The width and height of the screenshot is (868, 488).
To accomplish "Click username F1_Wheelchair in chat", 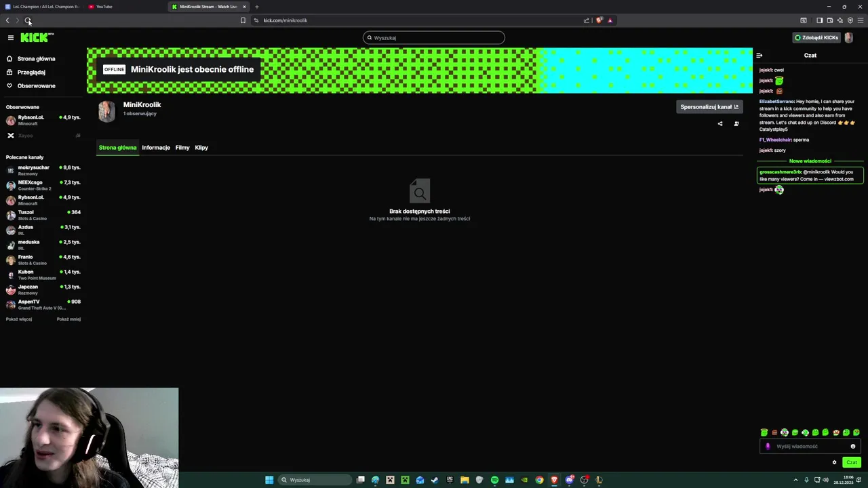I will pyautogui.click(x=775, y=140).
